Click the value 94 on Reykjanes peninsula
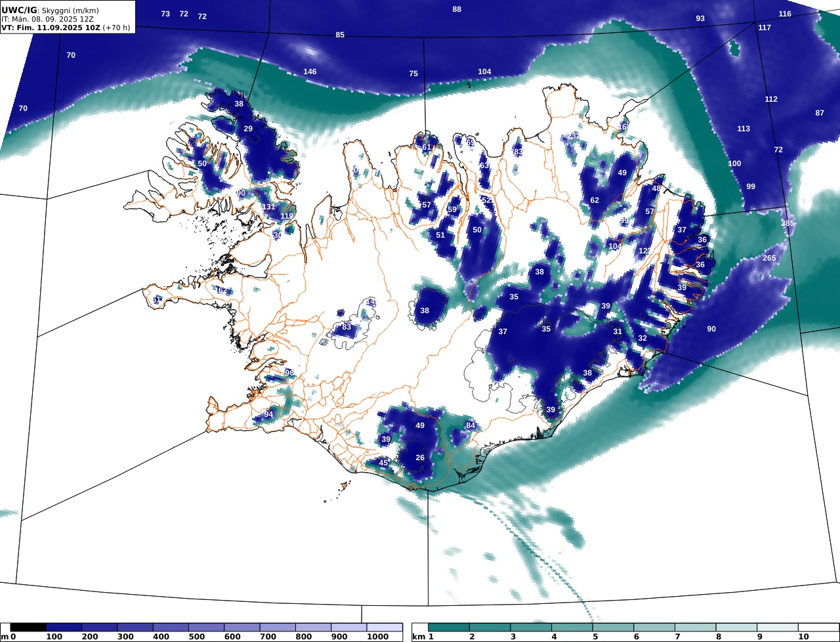This screenshot has height=642, width=840. pyautogui.click(x=268, y=415)
